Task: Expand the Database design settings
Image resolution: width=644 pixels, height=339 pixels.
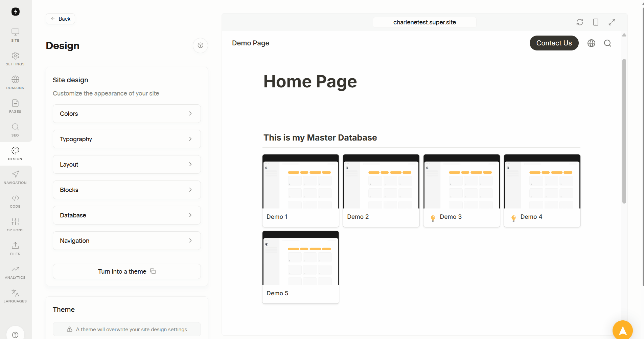Action: 127,215
